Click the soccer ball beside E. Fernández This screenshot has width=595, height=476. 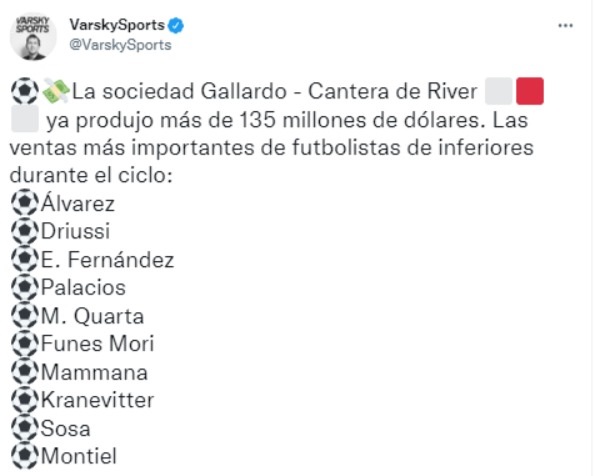[x=25, y=259]
